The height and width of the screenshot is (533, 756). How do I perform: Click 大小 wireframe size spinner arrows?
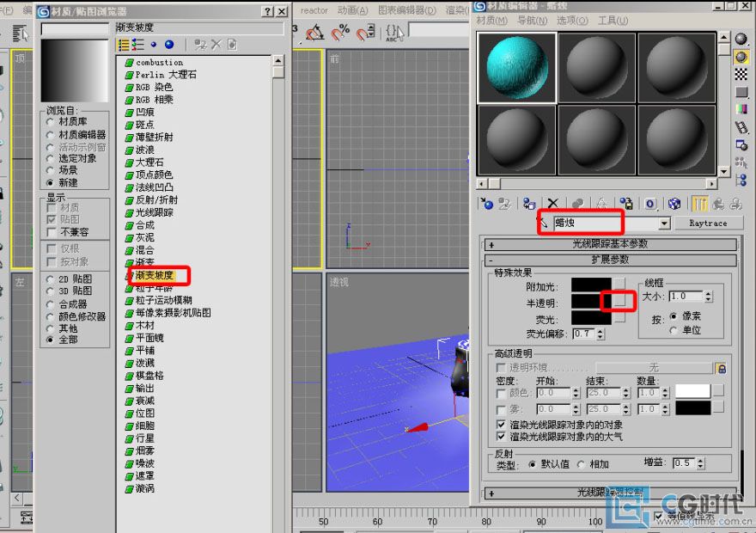tap(708, 297)
